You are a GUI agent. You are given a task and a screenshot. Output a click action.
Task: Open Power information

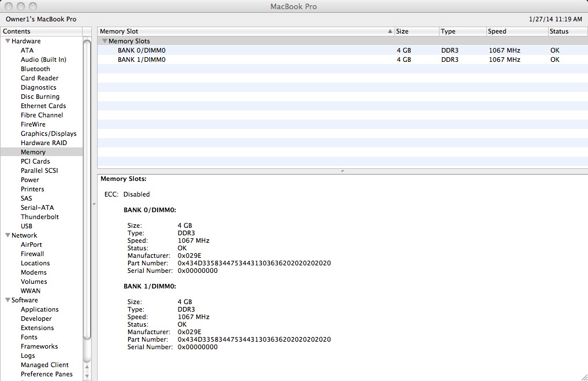click(29, 180)
